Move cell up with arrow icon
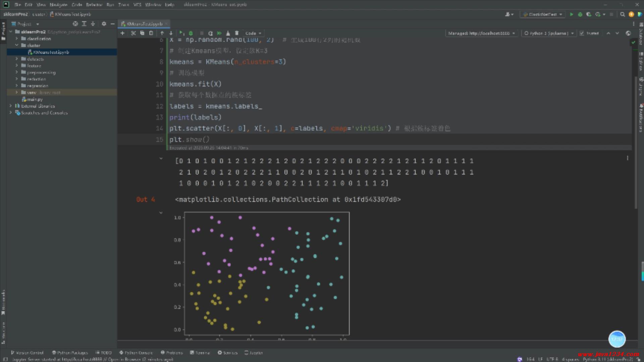This screenshot has height=362, width=644. click(x=162, y=33)
